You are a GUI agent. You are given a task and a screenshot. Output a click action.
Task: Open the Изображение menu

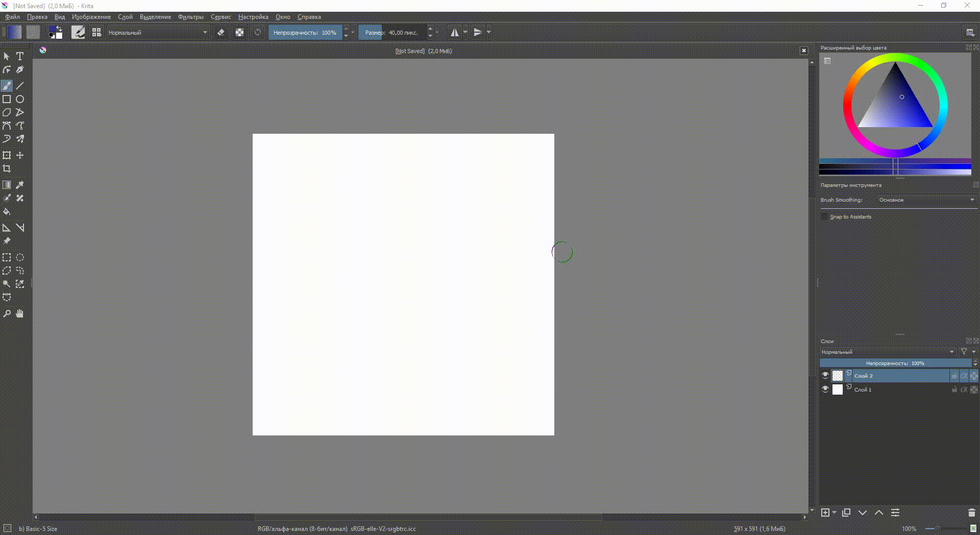coord(91,17)
